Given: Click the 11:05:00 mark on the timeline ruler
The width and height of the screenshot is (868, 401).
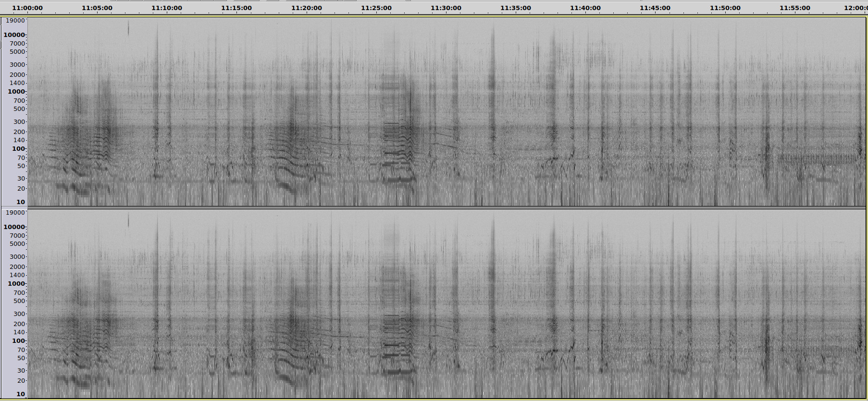Looking at the screenshot, I should pos(97,8).
